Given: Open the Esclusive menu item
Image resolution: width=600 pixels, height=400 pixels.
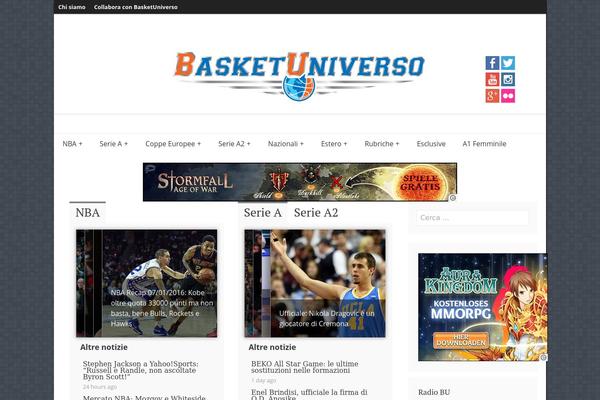Looking at the screenshot, I should 431,144.
